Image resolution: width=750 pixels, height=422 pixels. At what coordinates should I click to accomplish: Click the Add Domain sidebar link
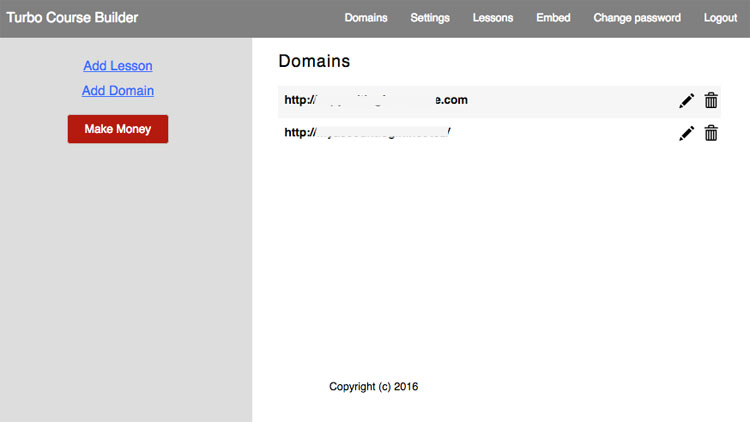[118, 91]
